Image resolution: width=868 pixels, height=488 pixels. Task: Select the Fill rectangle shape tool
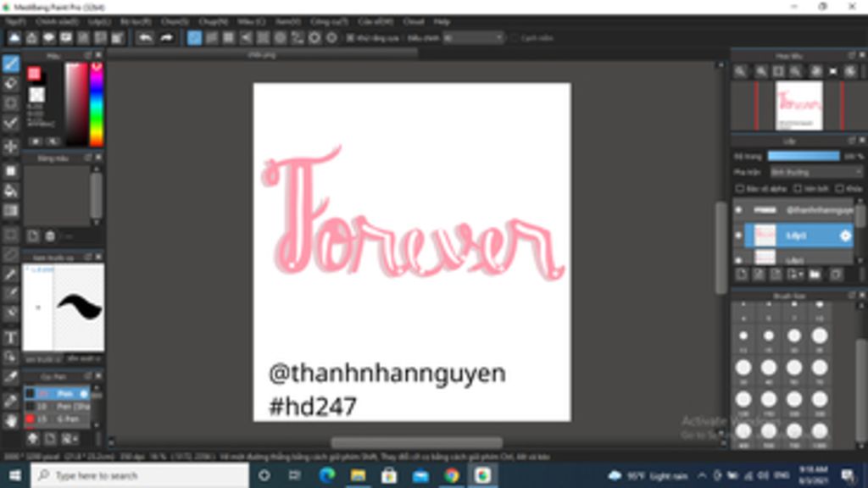tap(10, 171)
